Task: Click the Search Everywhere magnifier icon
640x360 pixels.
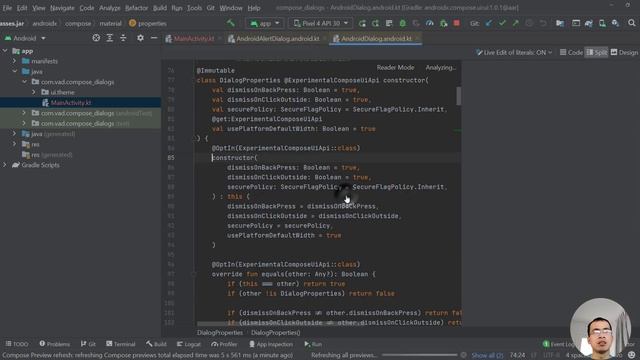Action: click(631, 23)
